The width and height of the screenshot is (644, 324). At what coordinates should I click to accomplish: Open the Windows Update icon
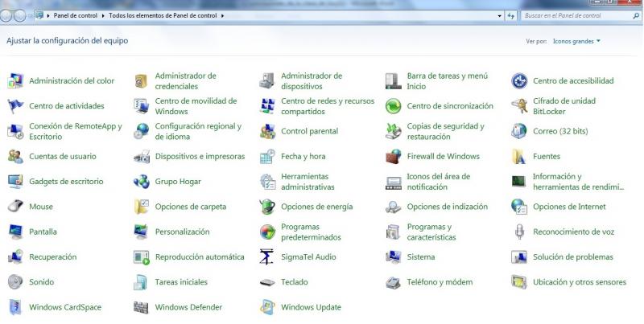click(x=267, y=307)
